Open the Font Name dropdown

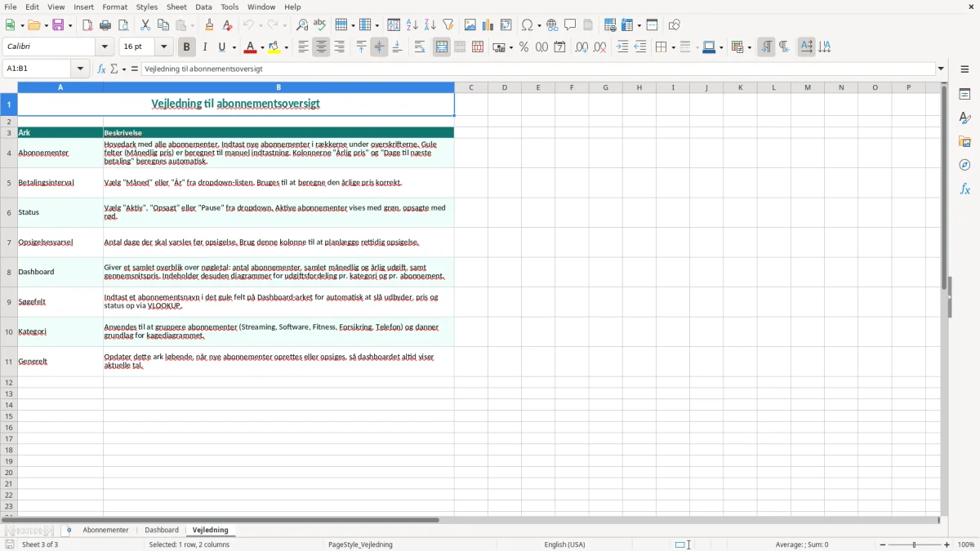[105, 47]
